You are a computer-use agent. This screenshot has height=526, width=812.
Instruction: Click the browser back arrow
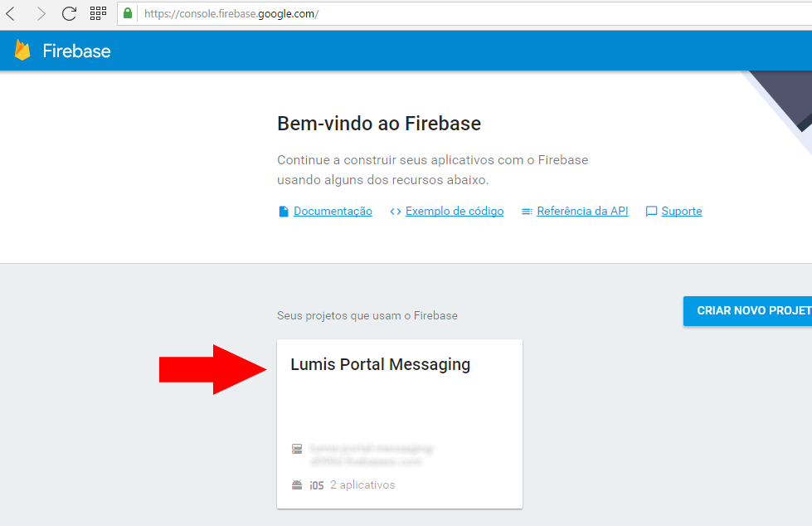tap(10, 13)
